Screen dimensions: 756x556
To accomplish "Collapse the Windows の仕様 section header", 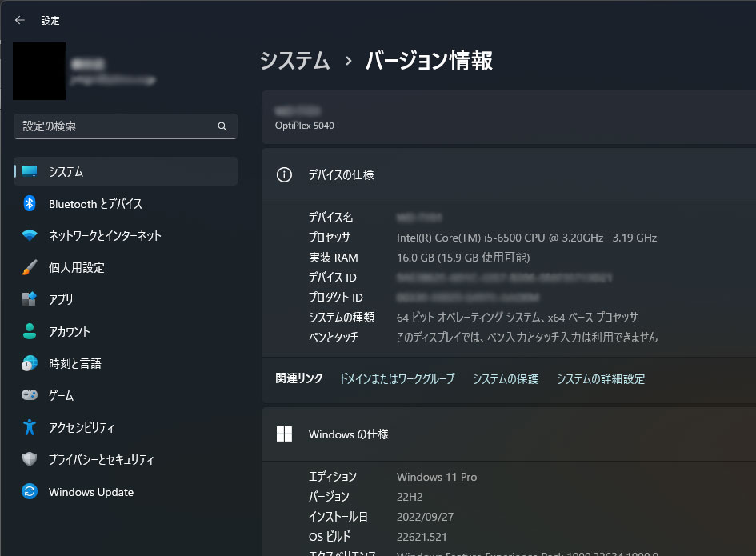I will [x=509, y=434].
